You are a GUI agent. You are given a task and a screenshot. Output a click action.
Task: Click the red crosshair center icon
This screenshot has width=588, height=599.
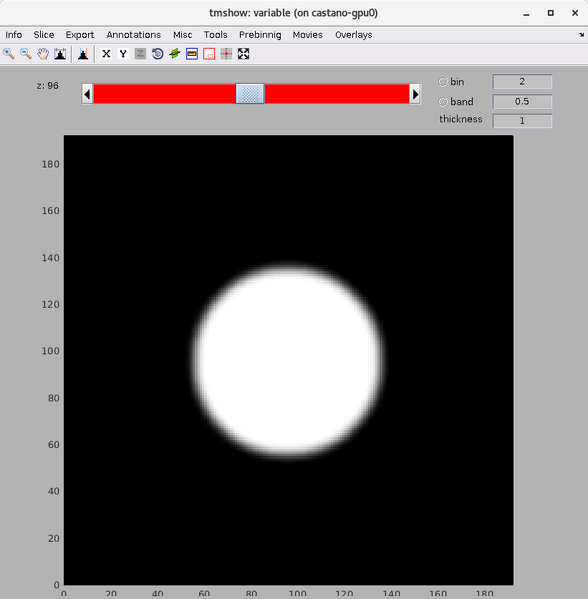(x=226, y=54)
